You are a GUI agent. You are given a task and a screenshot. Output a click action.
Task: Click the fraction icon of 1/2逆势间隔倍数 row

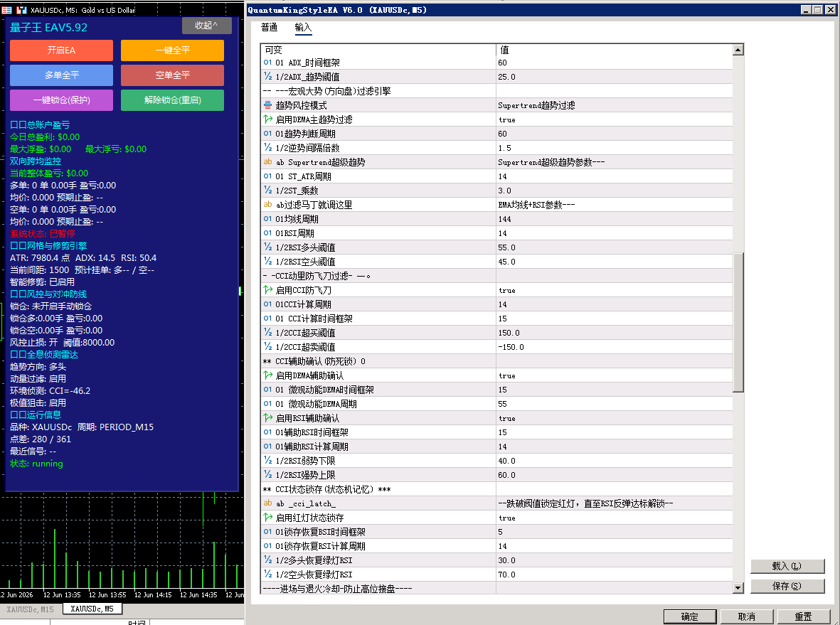point(268,148)
